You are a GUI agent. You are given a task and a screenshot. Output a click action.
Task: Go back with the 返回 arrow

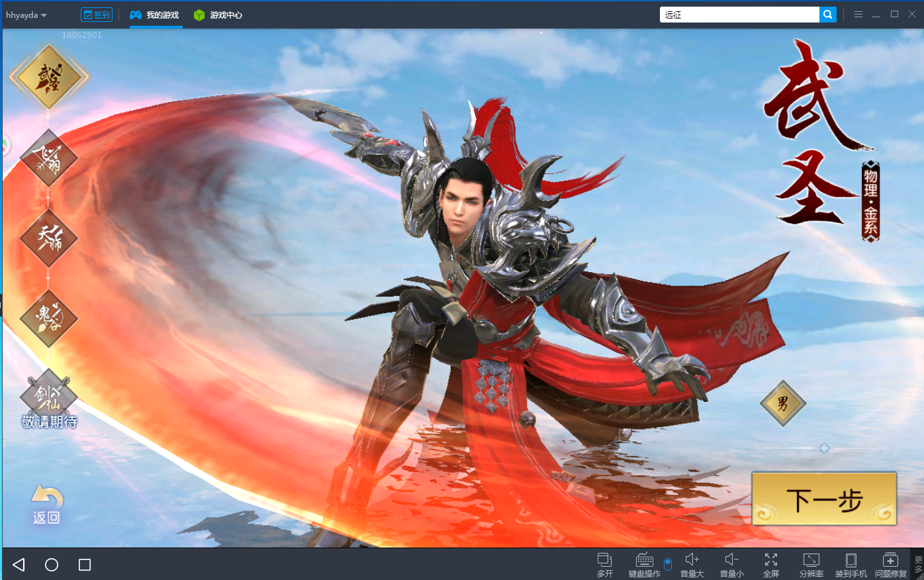47,505
